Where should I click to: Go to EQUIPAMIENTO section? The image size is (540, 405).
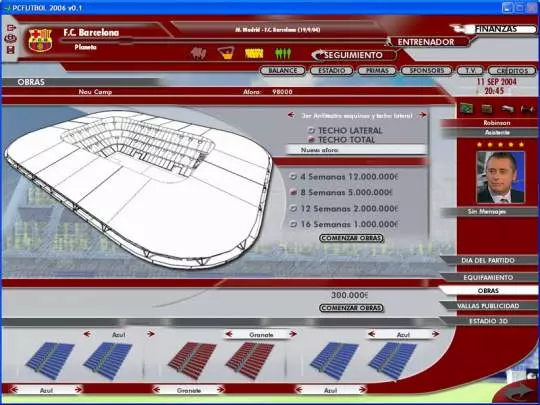(x=488, y=277)
